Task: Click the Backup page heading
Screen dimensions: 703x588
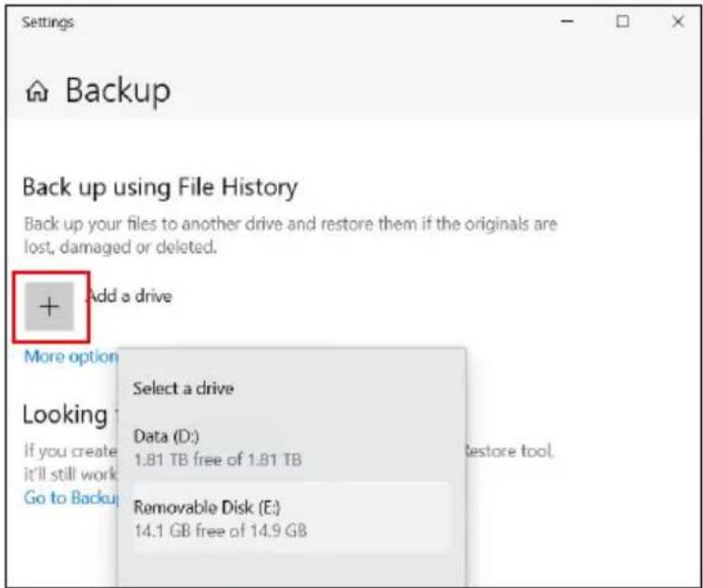Action: (x=118, y=91)
